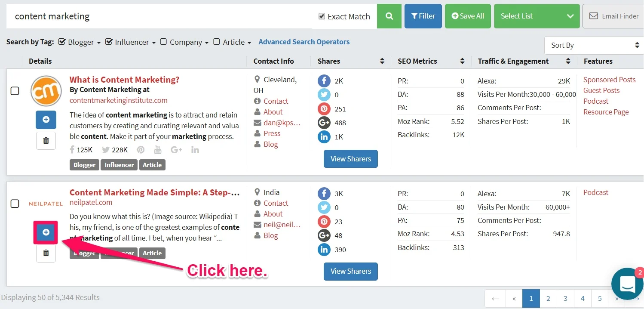This screenshot has width=644, height=309.
Task: Click the content marketing search input field
Action: pyautogui.click(x=159, y=16)
